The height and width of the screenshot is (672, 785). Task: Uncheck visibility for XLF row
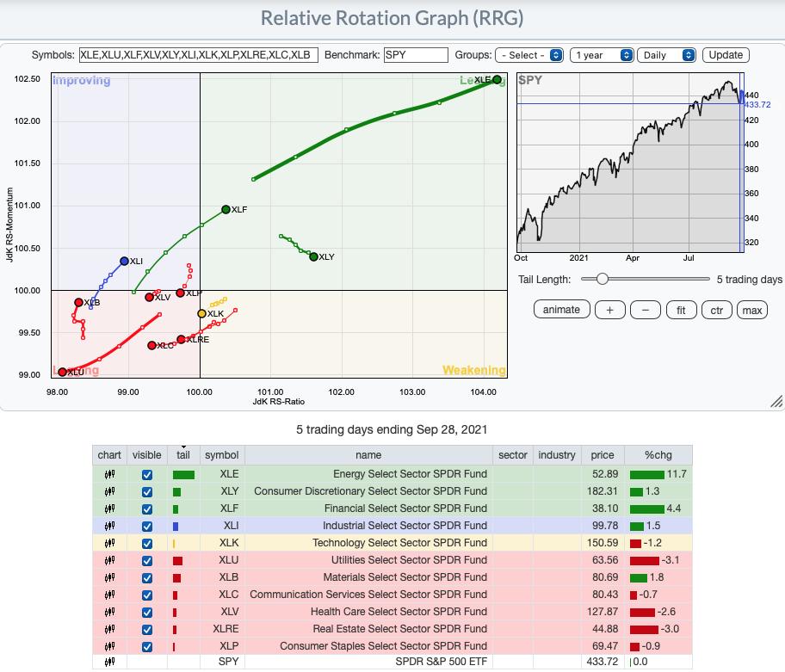point(146,509)
